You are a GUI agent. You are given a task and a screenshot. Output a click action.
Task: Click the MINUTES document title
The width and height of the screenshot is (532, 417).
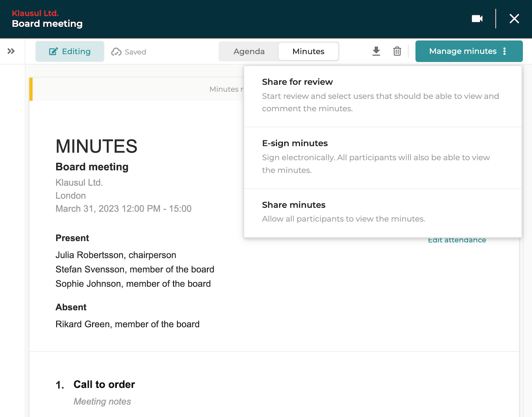click(97, 146)
